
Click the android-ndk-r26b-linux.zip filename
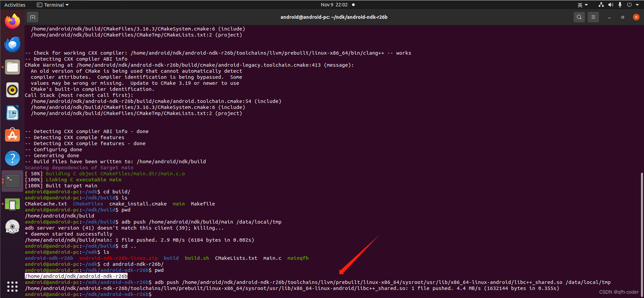[x=118, y=258]
